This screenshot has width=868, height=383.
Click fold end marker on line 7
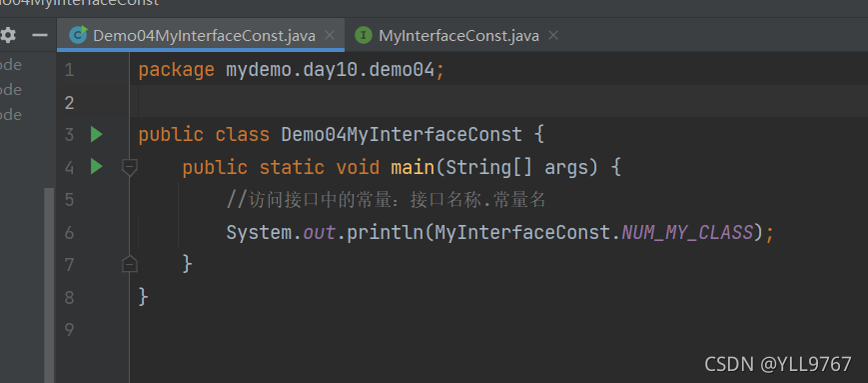[130, 264]
